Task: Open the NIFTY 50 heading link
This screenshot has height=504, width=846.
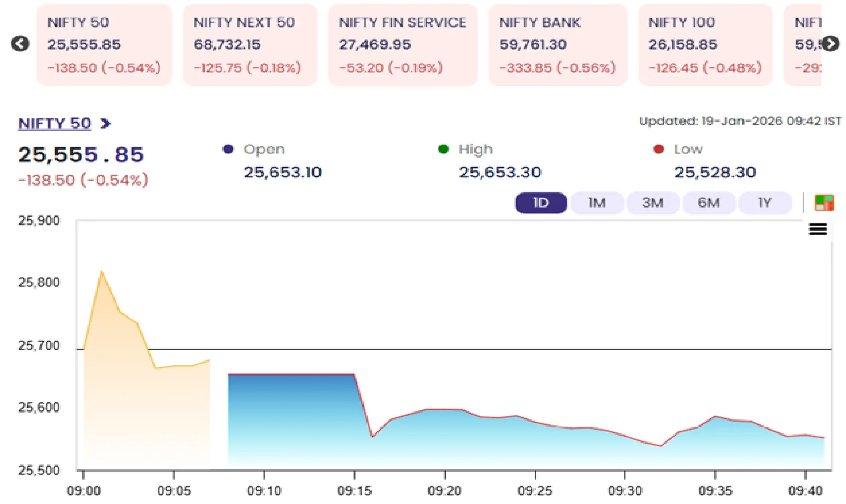Action: click(55, 124)
